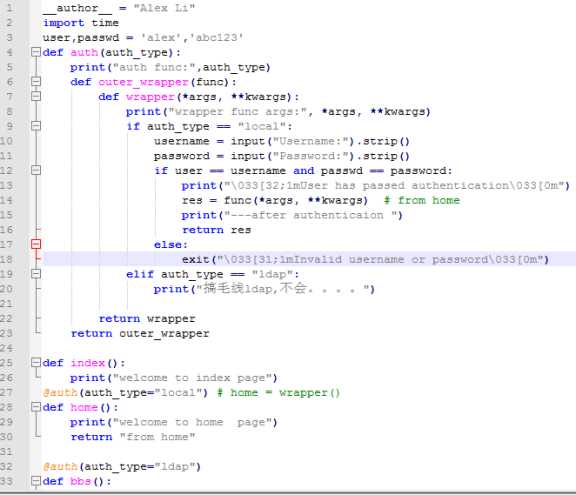
Task: Click the exit("Invalid username or password") line
Action: pos(365,260)
